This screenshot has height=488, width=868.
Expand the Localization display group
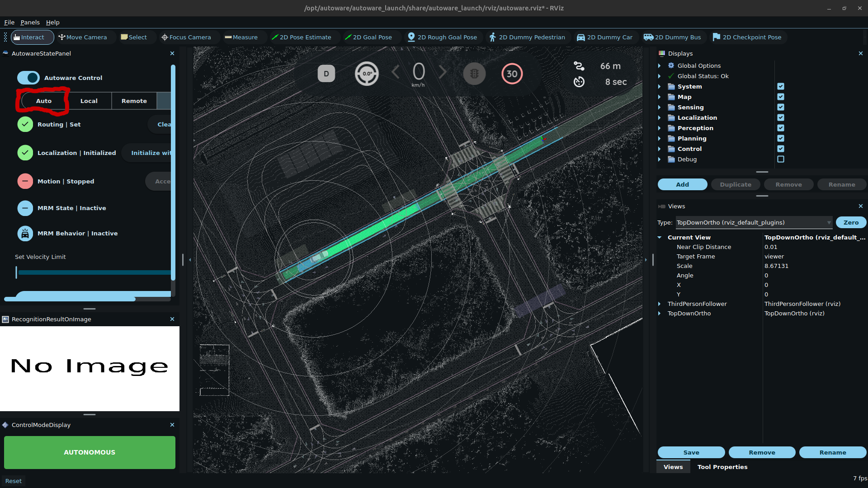point(660,117)
